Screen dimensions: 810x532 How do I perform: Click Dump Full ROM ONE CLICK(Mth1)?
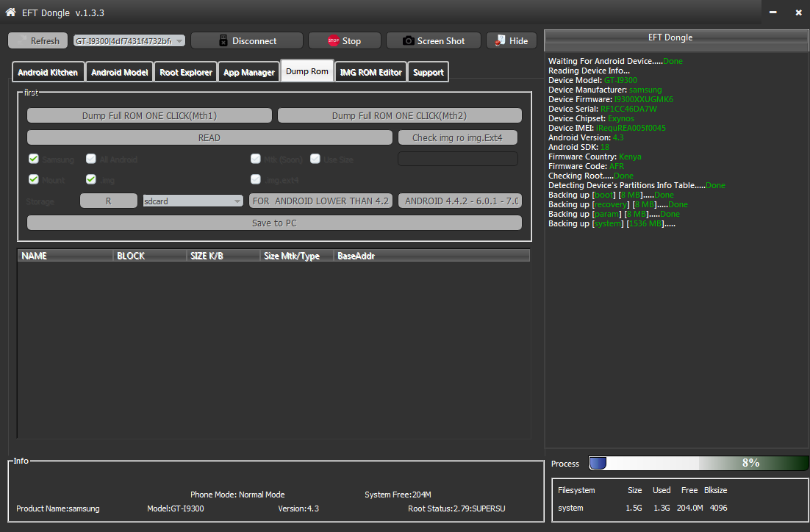point(149,115)
